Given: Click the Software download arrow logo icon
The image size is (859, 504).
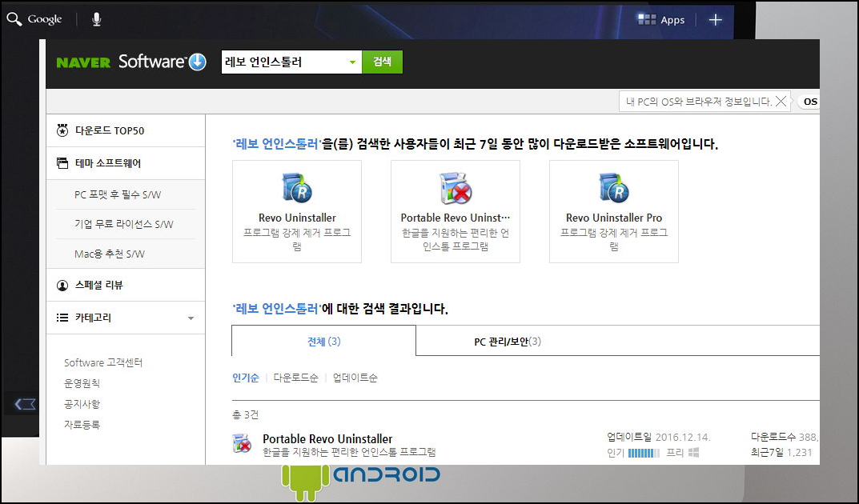Looking at the screenshot, I should 197,62.
